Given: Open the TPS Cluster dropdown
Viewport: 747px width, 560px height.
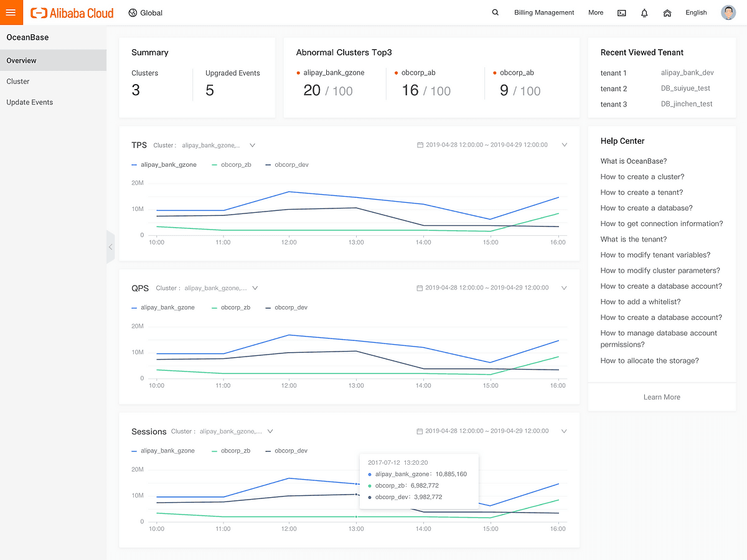Looking at the screenshot, I should point(218,145).
